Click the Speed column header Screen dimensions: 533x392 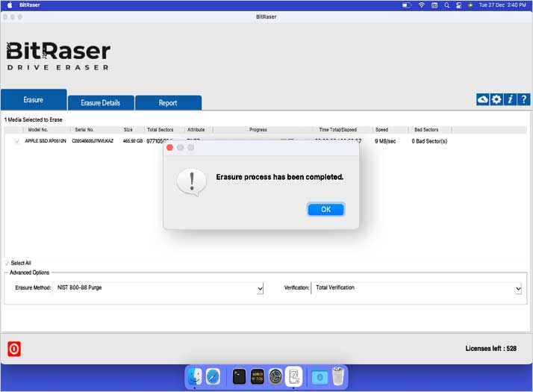(381, 129)
